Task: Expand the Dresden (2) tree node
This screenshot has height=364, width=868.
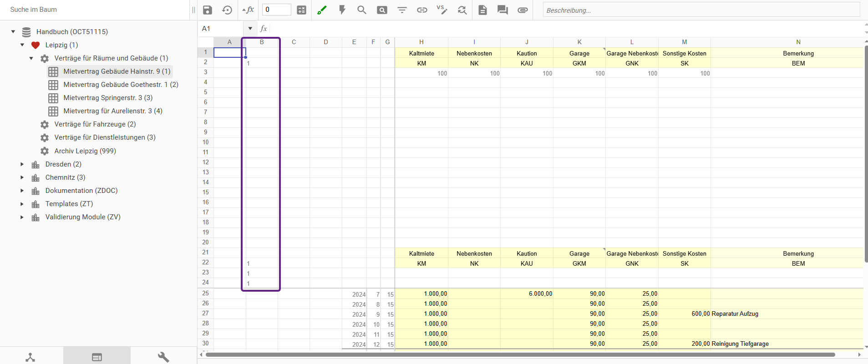Action: point(22,164)
